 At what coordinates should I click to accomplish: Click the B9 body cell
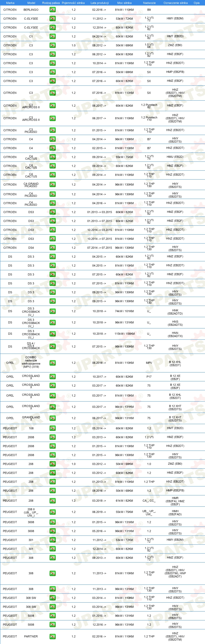point(149,10)
